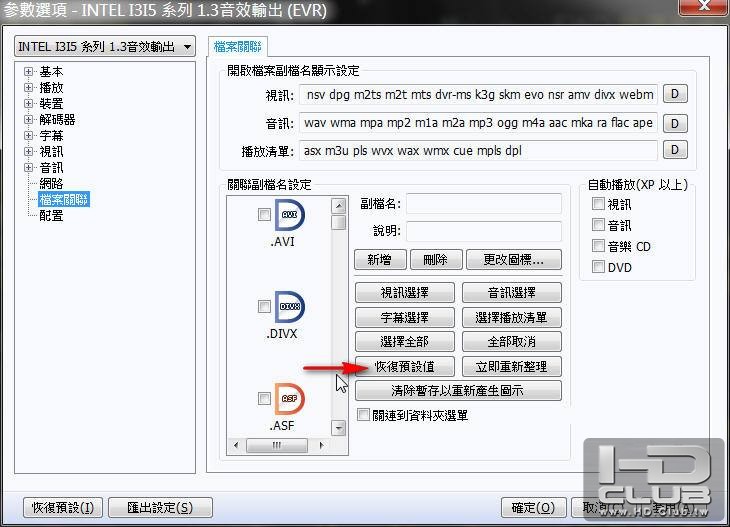Click the 立即重新整理 button
The height and width of the screenshot is (527, 730).
pos(512,366)
